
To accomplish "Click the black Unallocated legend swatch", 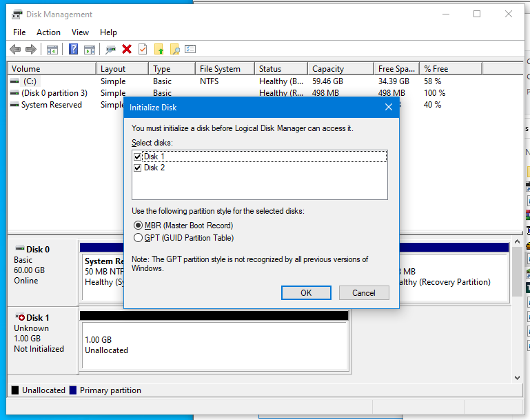I will pos(15,390).
